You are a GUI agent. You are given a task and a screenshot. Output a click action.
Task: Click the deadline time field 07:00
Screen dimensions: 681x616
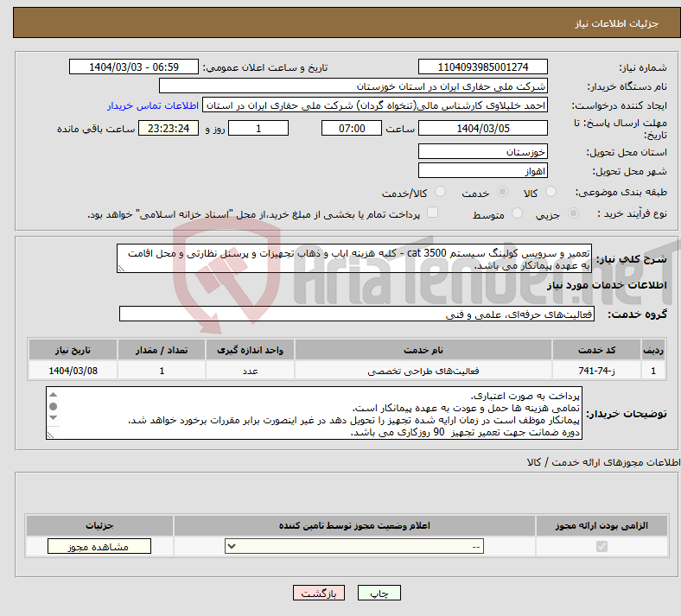point(352,128)
